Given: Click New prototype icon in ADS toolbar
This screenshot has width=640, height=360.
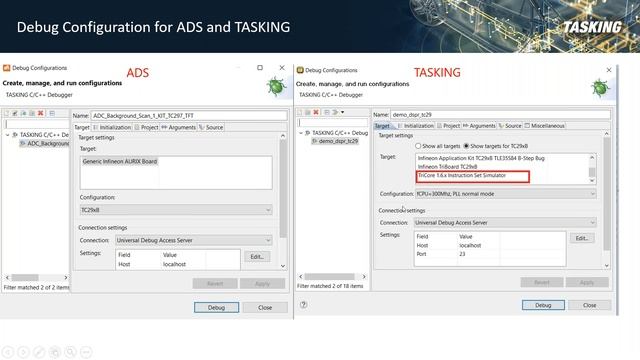Looking at the screenshot, I should tap(15, 113).
